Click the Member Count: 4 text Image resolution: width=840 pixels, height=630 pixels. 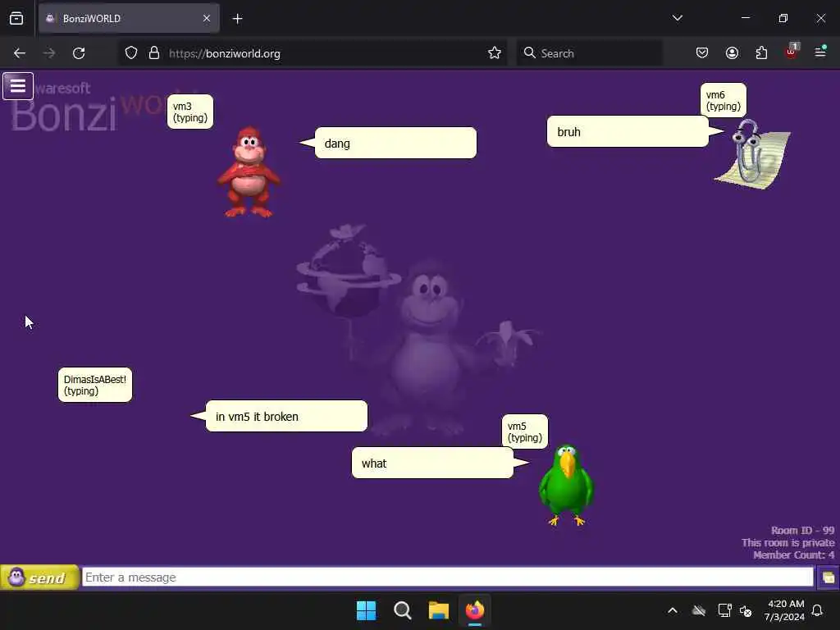point(793,555)
